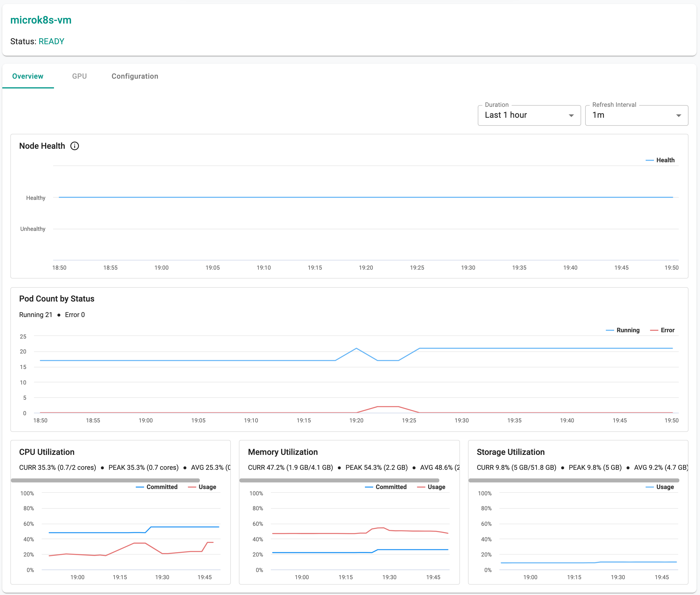The image size is (700, 595).
Task: Click 'AVG 9.2% (4.7 GB)' storage value
Action: [661, 467]
